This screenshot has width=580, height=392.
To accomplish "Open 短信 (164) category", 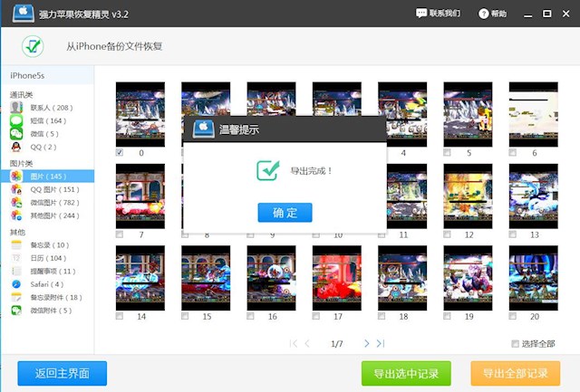I will click(47, 120).
